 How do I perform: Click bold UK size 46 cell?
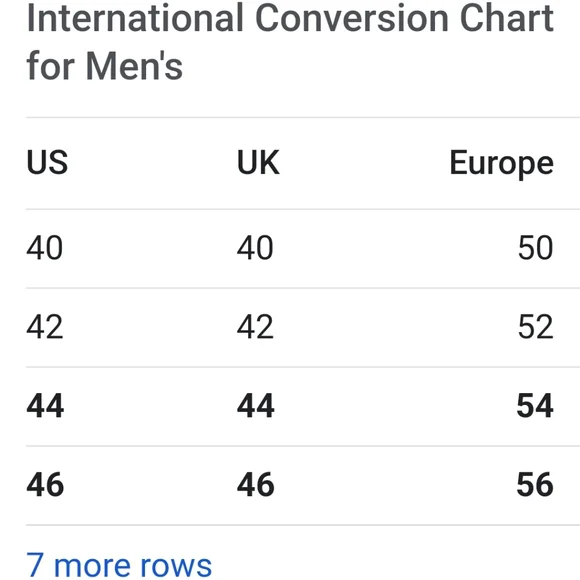[x=256, y=485]
